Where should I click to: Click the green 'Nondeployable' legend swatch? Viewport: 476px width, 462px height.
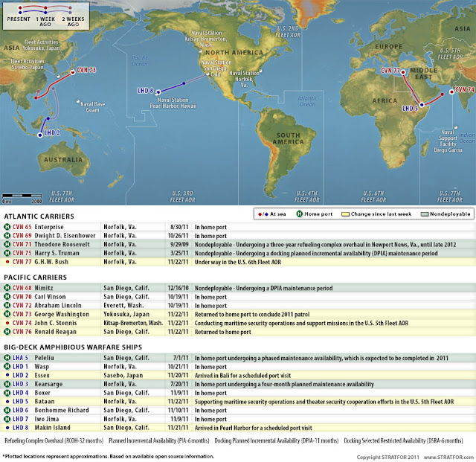tap(425, 214)
